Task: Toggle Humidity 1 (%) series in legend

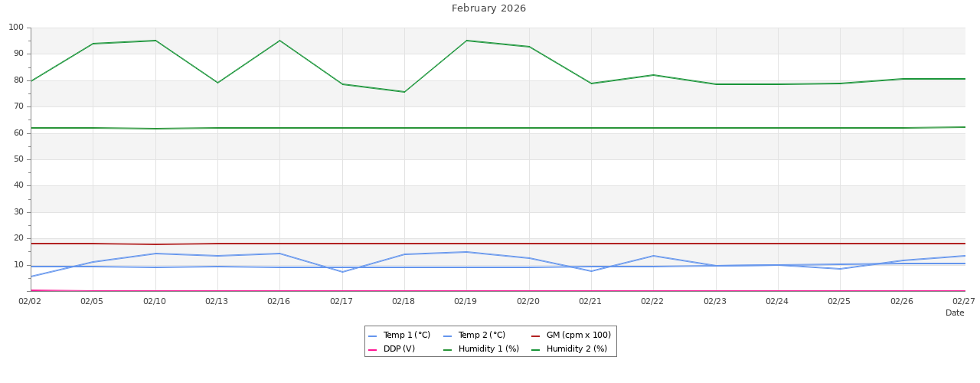Action: pos(488,349)
